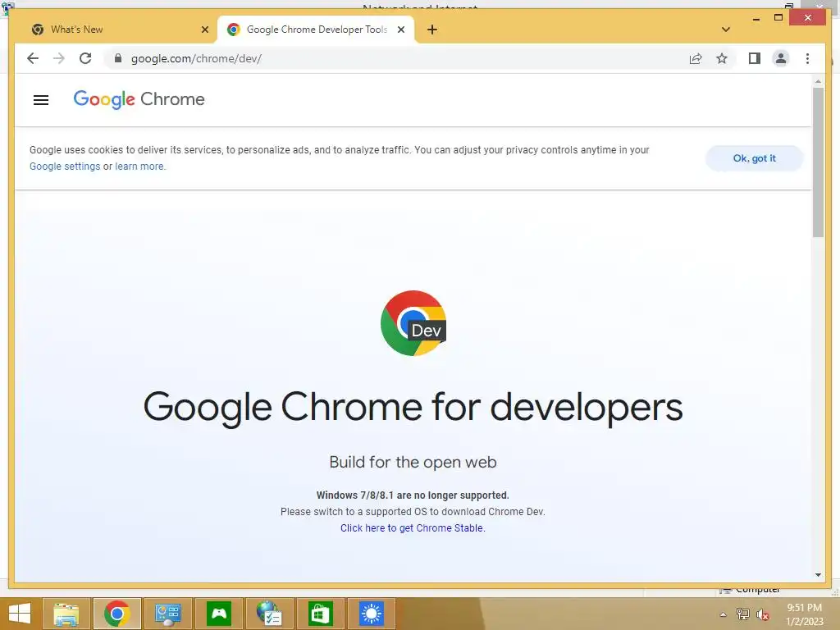Open File Explorer from taskbar
Screen dimensions: 840x630
(x=66, y=614)
